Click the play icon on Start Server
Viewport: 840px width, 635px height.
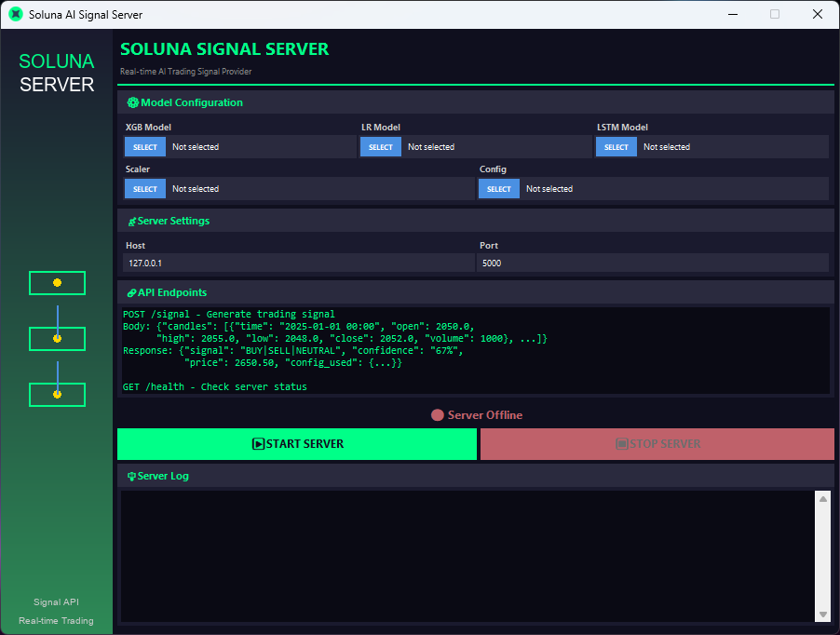point(258,444)
